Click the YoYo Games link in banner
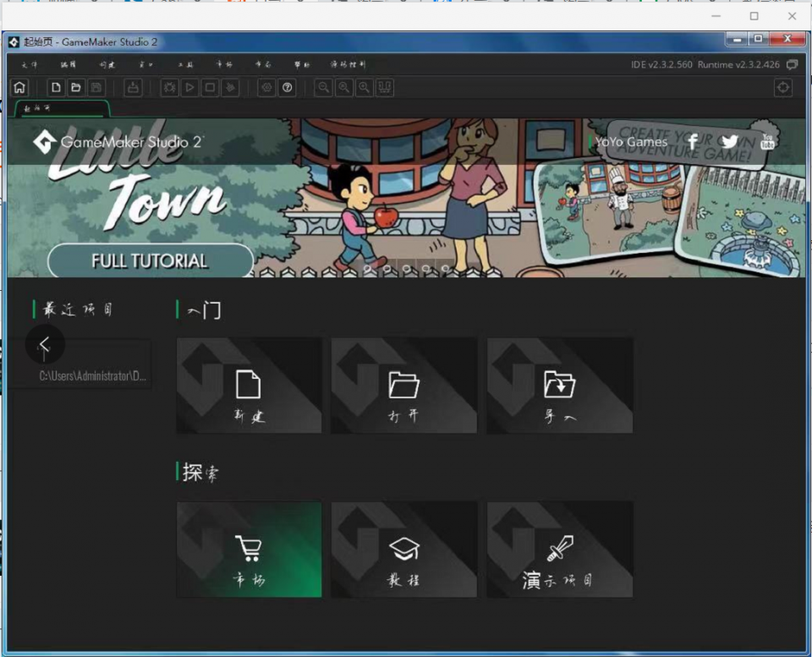The width and height of the screenshot is (812, 657). tap(631, 142)
